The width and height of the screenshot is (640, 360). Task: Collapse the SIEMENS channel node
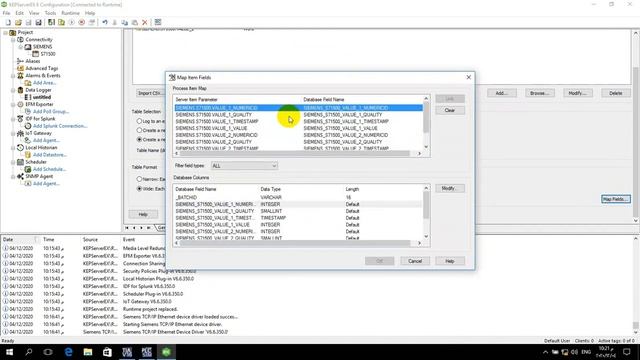(20, 47)
